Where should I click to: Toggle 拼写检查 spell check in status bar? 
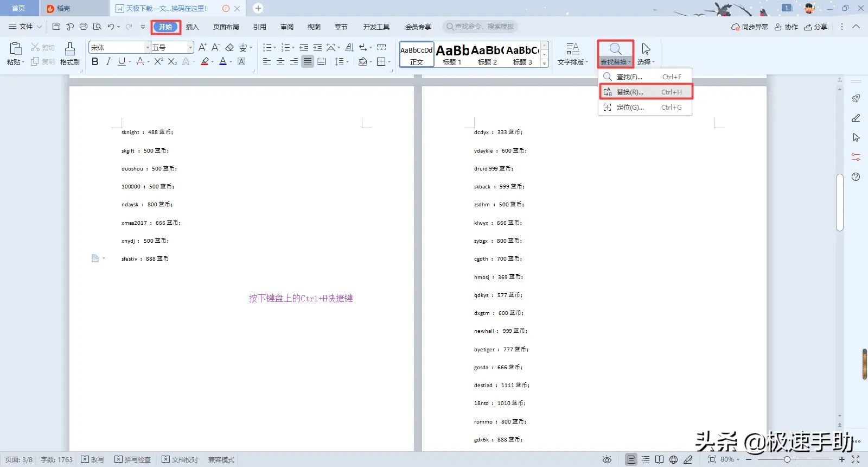coord(132,459)
